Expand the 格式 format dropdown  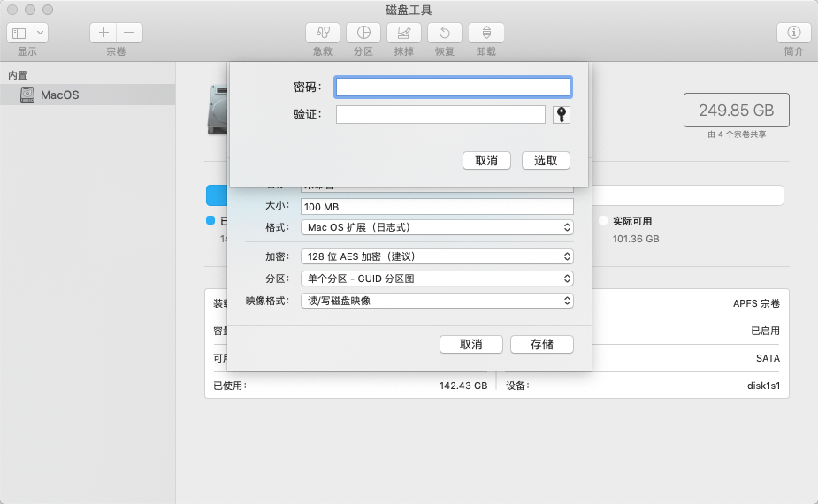tap(437, 227)
